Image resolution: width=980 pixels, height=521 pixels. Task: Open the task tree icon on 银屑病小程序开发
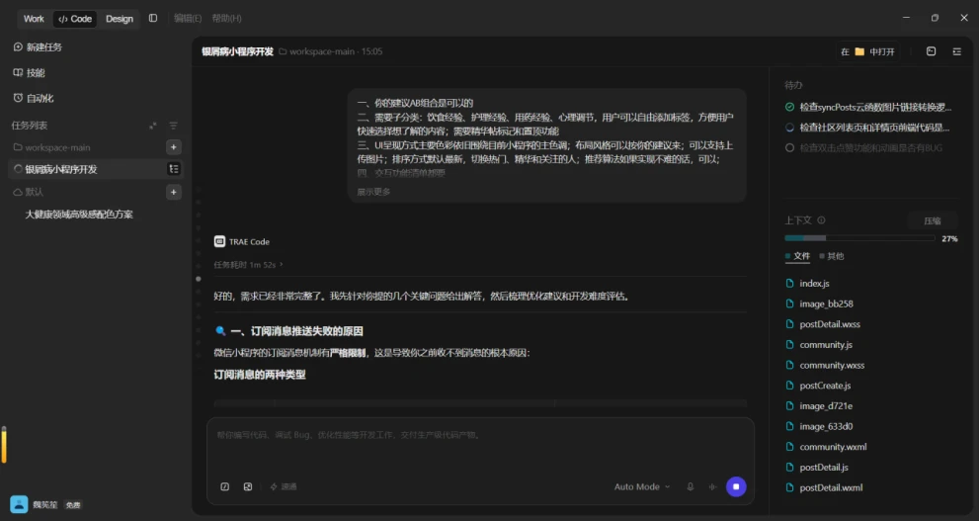click(x=174, y=169)
